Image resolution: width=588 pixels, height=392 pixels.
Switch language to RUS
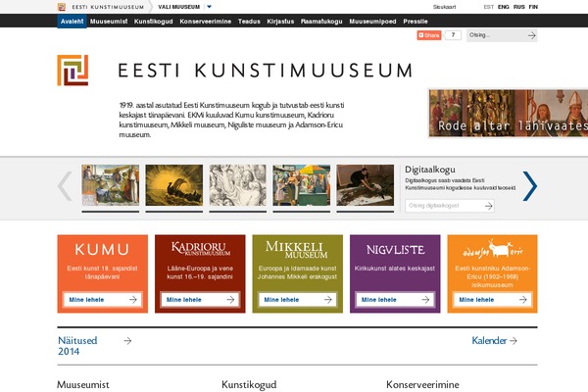[519, 7]
